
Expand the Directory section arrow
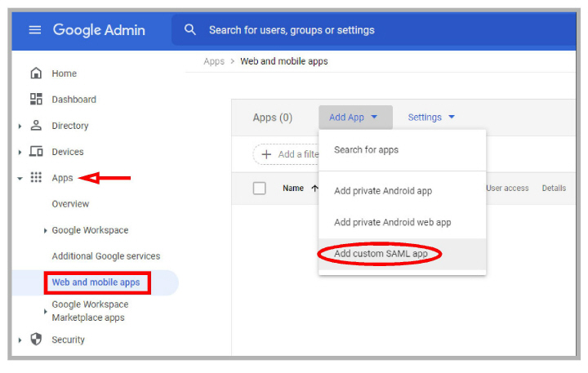click(20, 127)
